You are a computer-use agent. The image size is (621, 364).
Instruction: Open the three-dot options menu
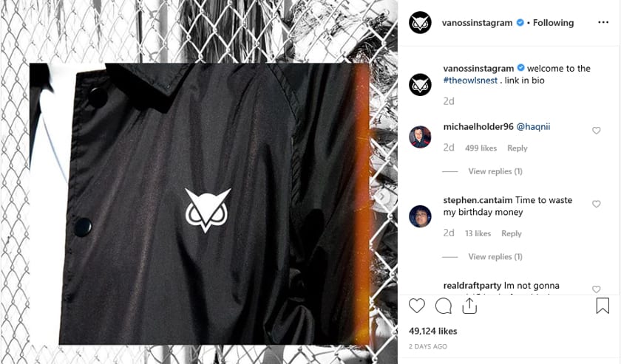tap(603, 22)
